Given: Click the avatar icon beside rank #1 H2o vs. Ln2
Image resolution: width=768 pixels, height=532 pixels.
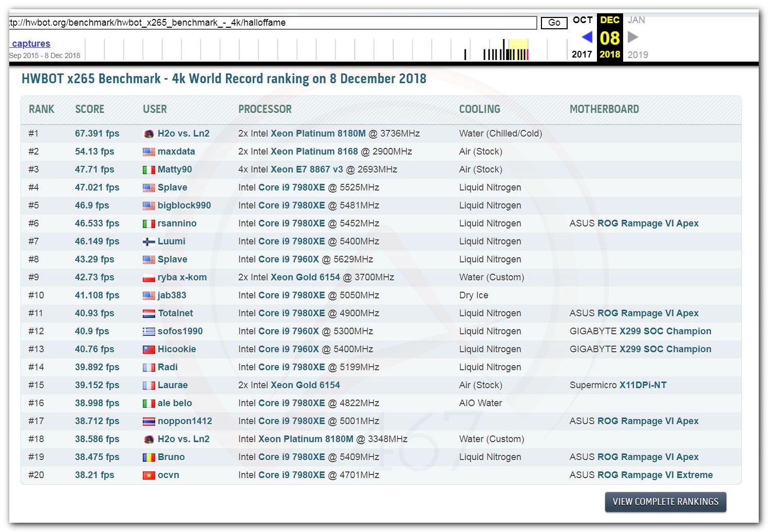Looking at the screenshot, I should [x=148, y=134].
